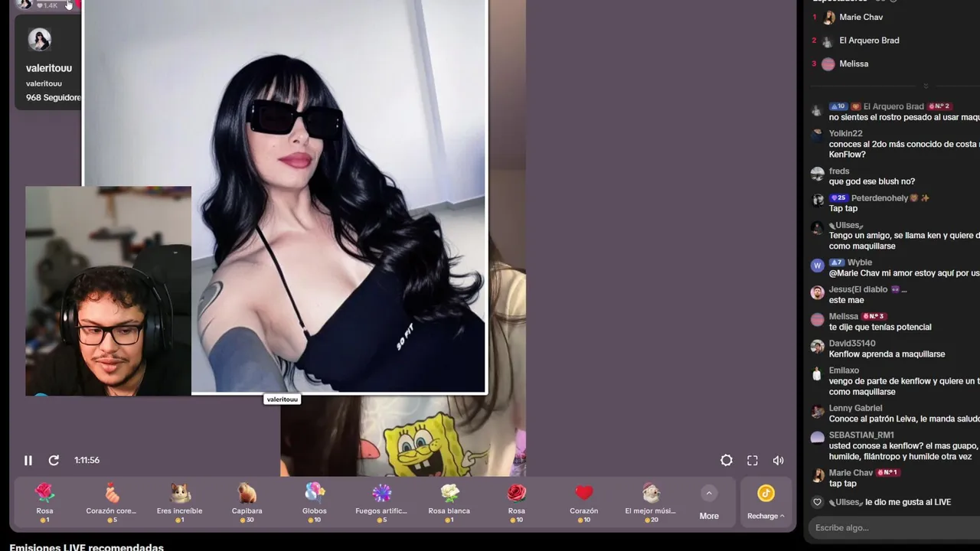Screen dimensions: 980x551
Task: Expand the More gifts list
Action: pos(709,503)
